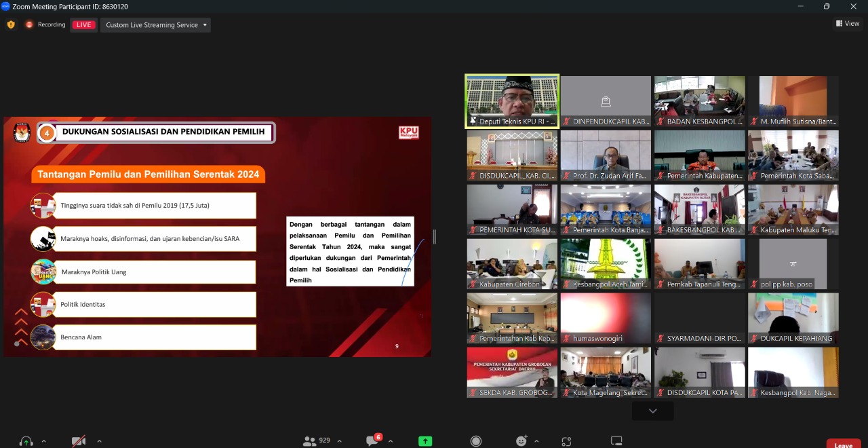
Task: Select the Deputi Teknis KPU RI video tile
Action: [512, 101]
